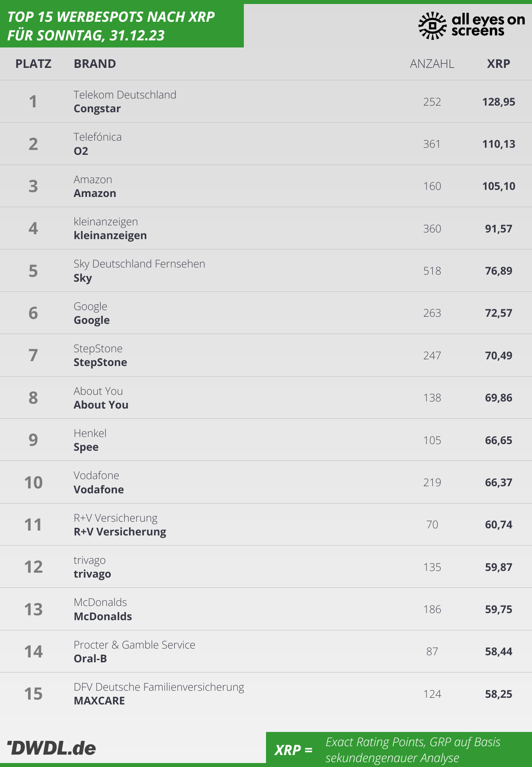Select the Oral-B row

(x=266, y=652)
